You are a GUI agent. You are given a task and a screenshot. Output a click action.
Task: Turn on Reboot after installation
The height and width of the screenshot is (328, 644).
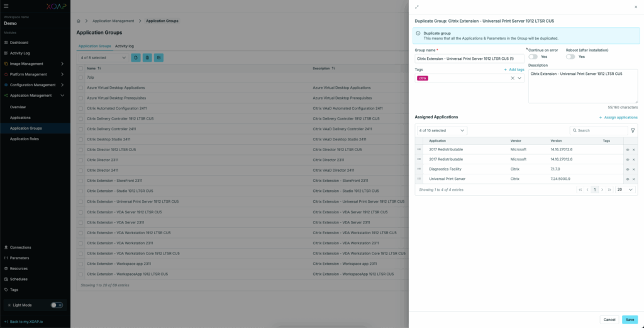(x=570, y=57)
